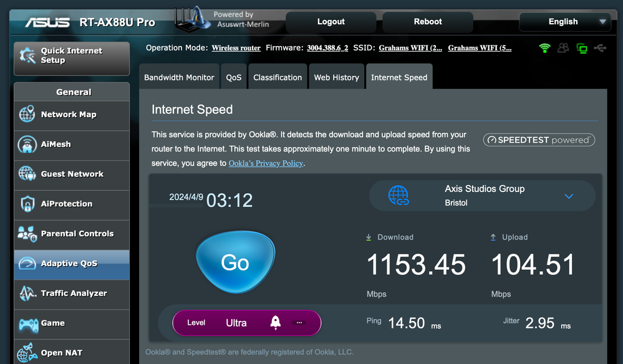Click the connected clients status icon
623x364 pixels.
pyautogui.click(x=563, y=48)
